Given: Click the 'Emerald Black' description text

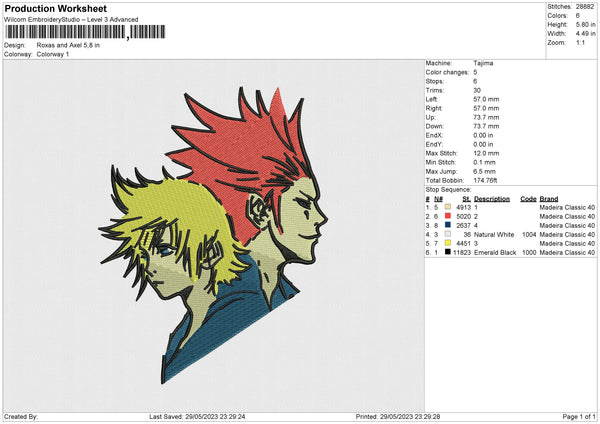Looking at the screenshot, I should [x=495, y=253].
